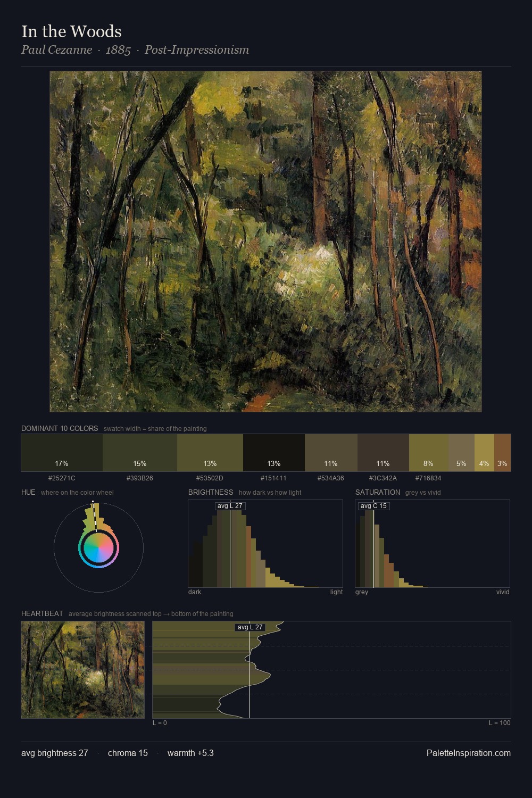This screenshot has height=798, width=532.
Task: Click the title 'In the Woods'
Action: tap(71, 31)
